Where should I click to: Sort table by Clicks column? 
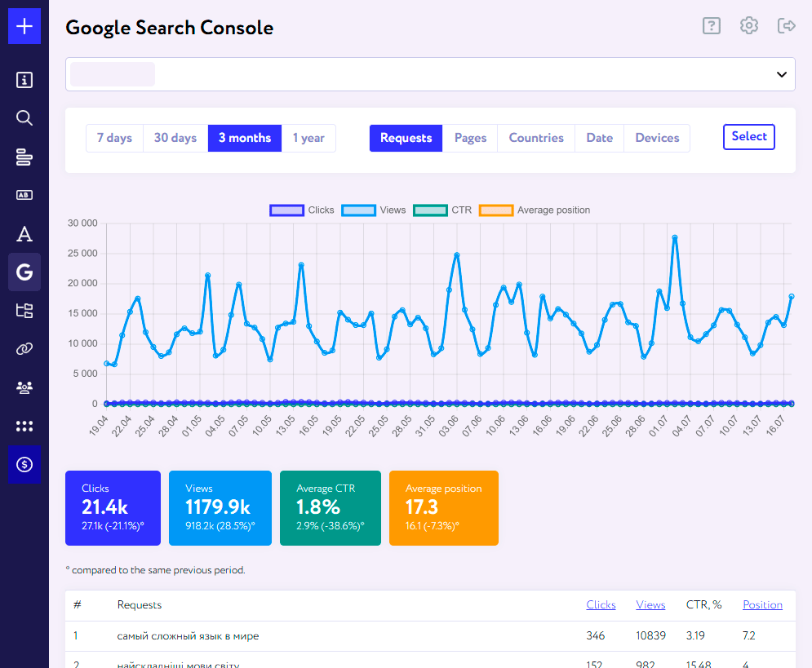tap(601, 604)
